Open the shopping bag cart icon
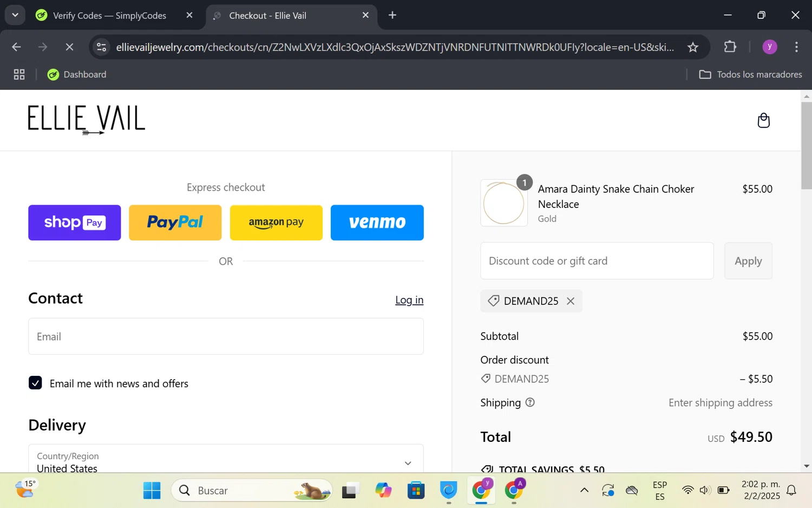The height and width of the screenshot is (508, 812). [x=763, y=120]
